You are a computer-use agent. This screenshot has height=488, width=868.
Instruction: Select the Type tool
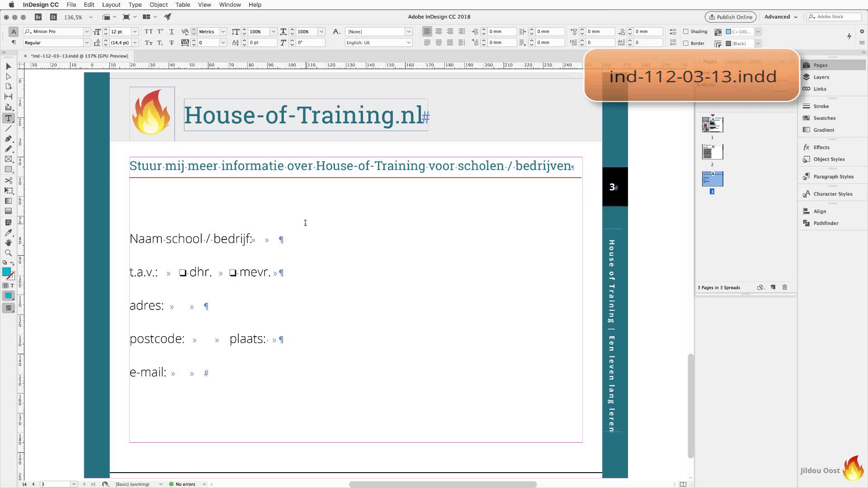[8, 118]
